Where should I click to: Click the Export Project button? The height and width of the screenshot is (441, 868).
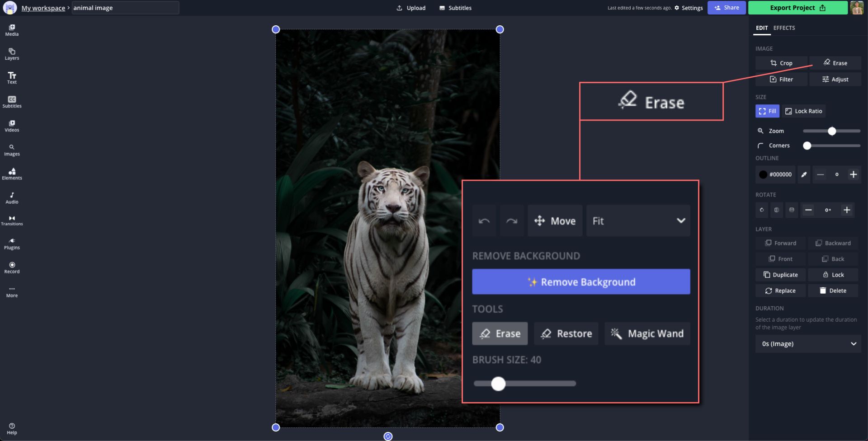797,8
